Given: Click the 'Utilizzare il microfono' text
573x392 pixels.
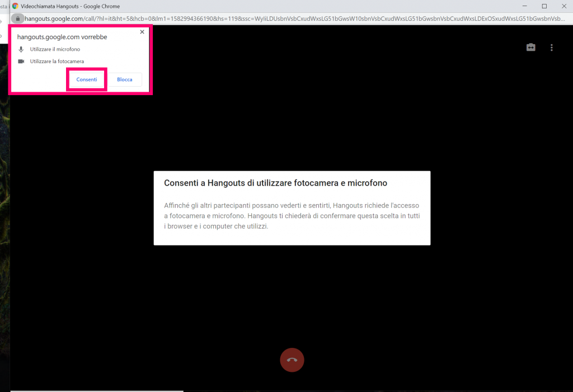Looking at the screenshot, I should pos(55,49).
